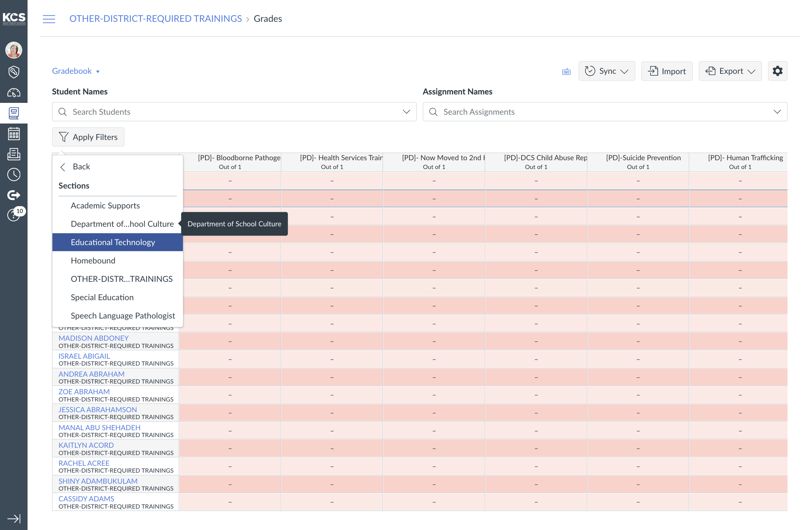This screenshot has height=530, width=812.
Task: Expand the Search Students dropdown arrow
Action: [x=406, y=112]
